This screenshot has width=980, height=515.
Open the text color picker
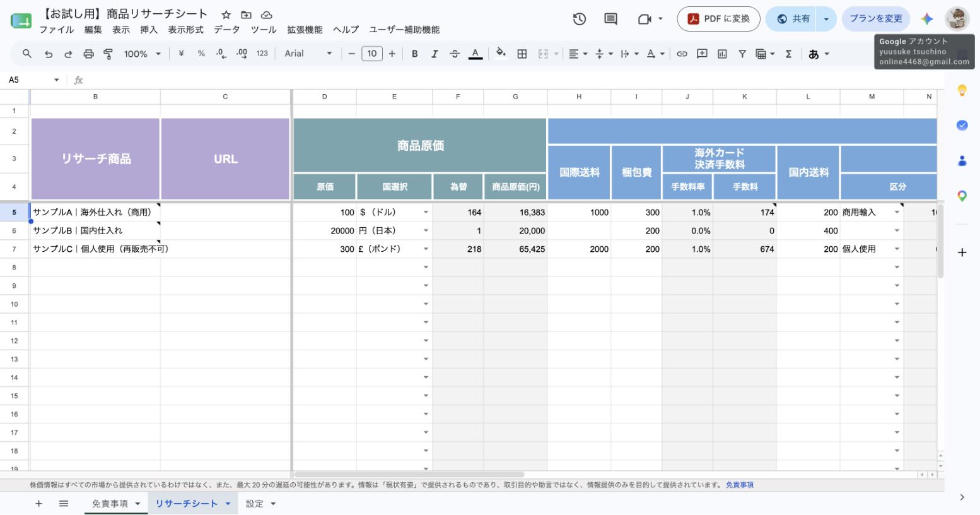475,54
